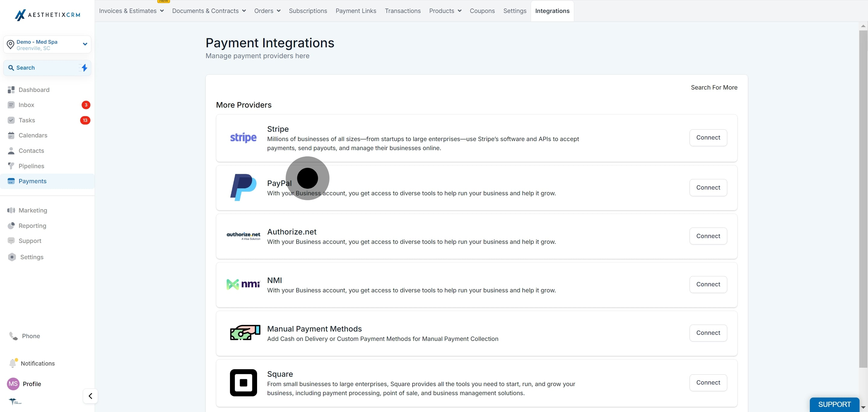Select the Integrations tab
The image size is (868, 412).
coord(552,11)
